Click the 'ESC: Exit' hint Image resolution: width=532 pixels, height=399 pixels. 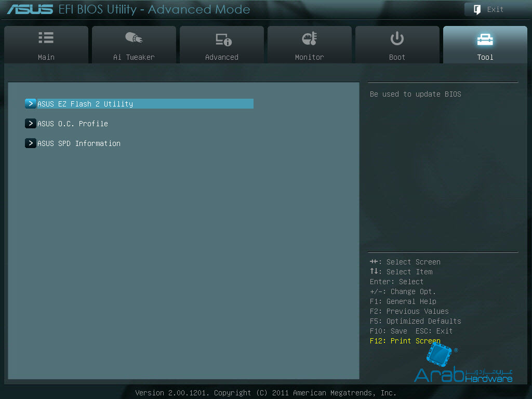pyautogui.click(x=434, y=331)
